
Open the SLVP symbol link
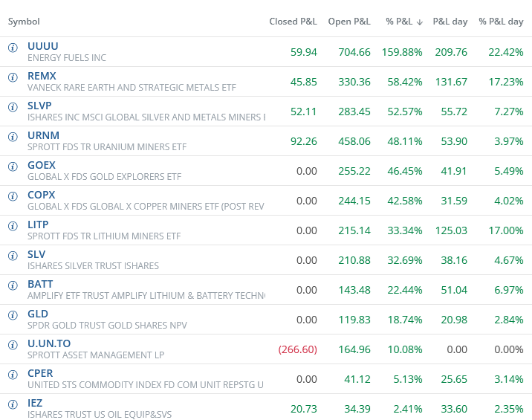(x=39, y=106)
